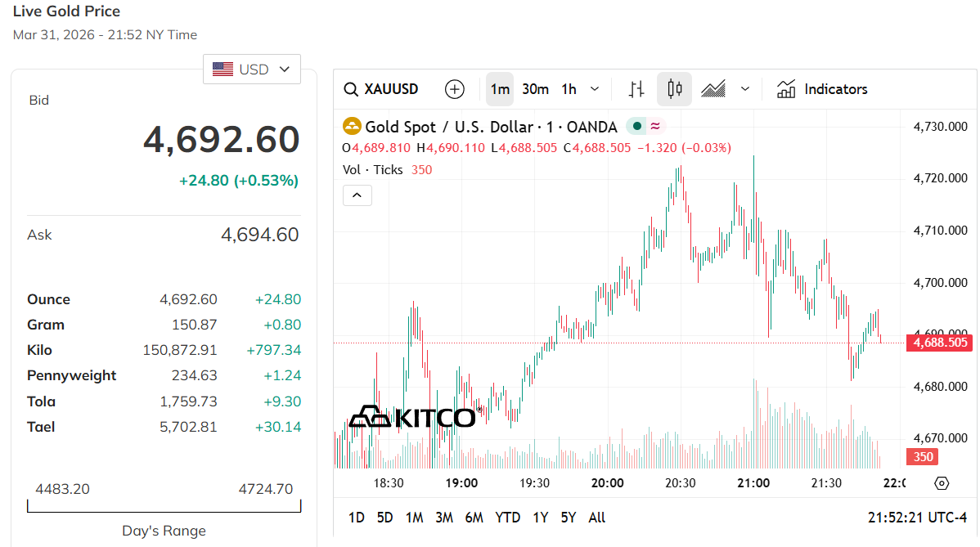Switch to the 30m interval

click(535, 89)
